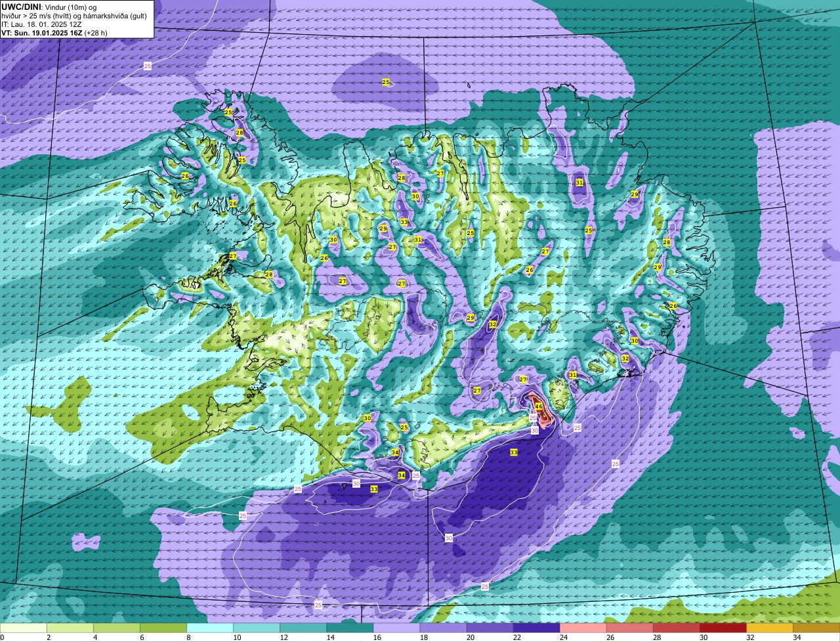Click the 'UWC/DINI: Vindur (10m) og' title line

[x=49, y=7]
